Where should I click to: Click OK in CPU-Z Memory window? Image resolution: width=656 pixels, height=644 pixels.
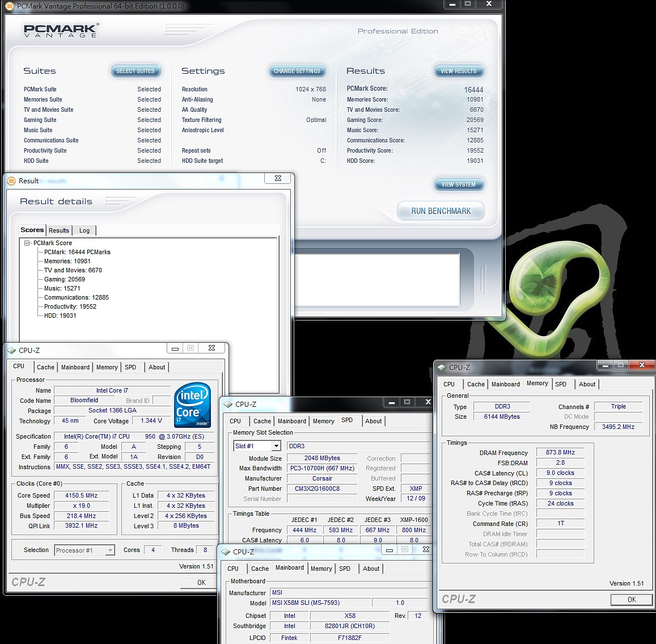tap(632, 600)
